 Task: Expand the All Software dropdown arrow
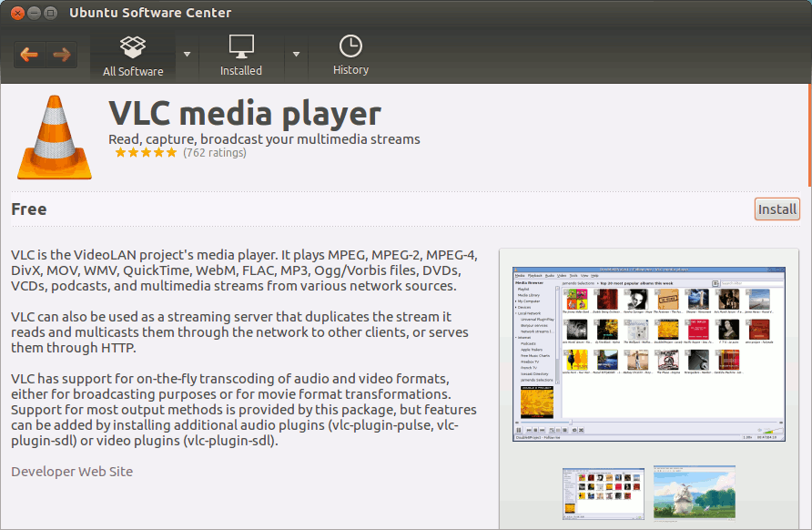(188, 54)
